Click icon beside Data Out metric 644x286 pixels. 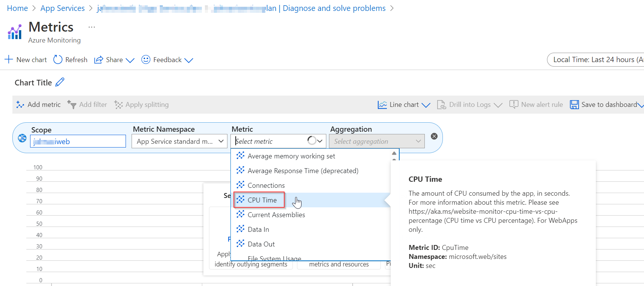(241, 243)
